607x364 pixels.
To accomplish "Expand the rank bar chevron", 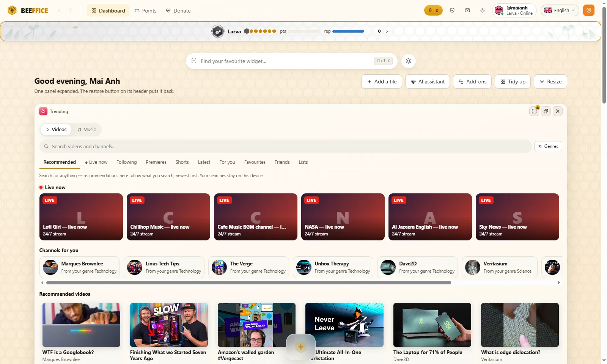I will point(387,31).
